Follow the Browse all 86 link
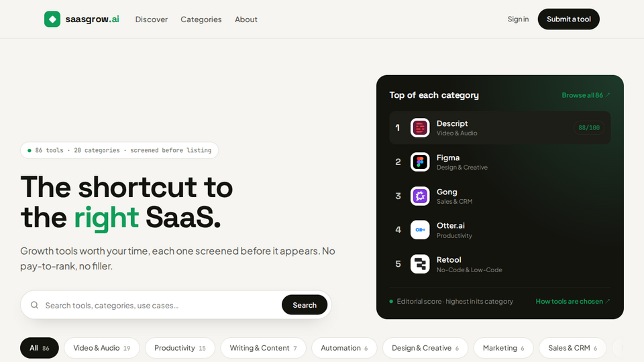 point(586,95)
